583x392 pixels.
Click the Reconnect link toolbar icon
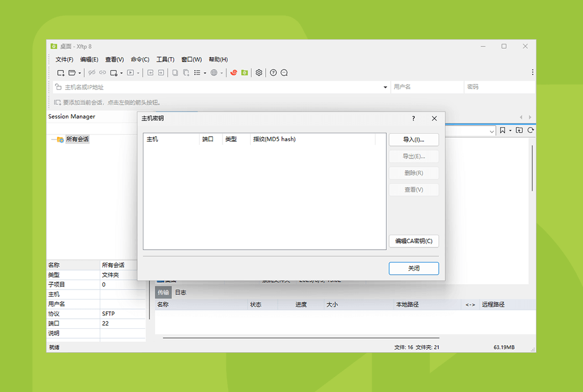tap(102, 73)
